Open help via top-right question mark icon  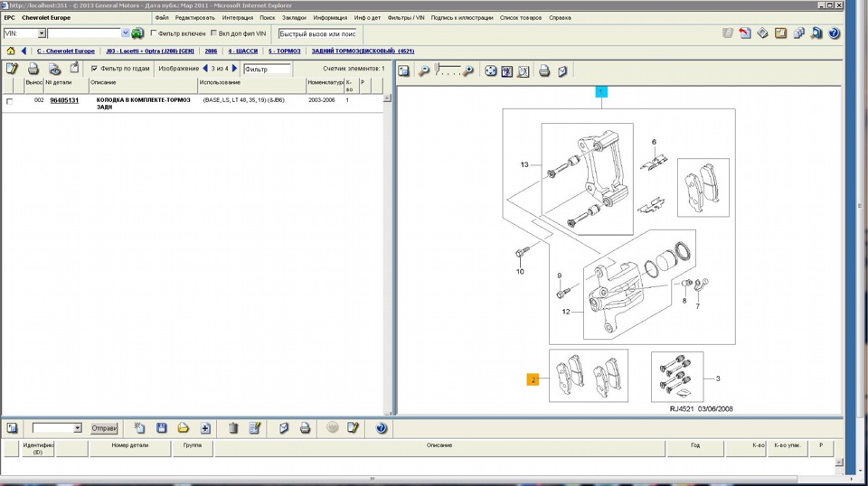click(x=835, y=33)
